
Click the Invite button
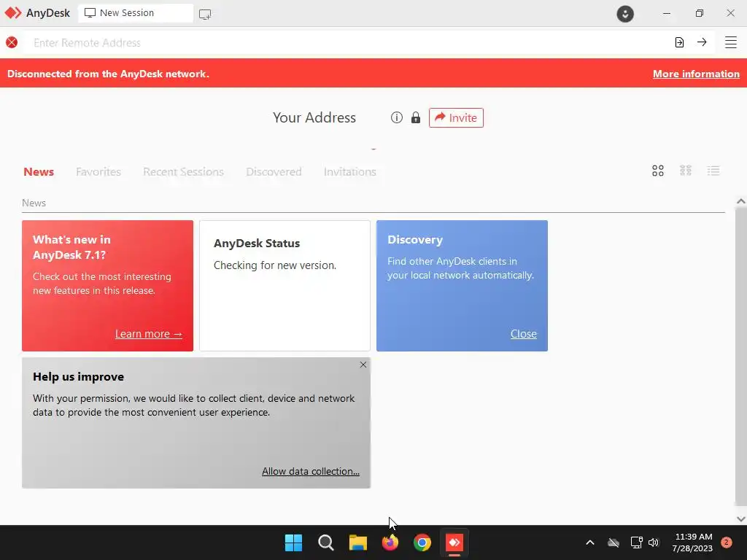(456, 117)
